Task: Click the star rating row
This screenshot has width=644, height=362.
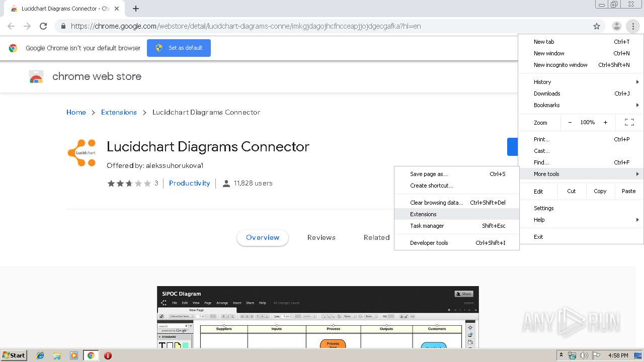Action: (x=129, y=184)
